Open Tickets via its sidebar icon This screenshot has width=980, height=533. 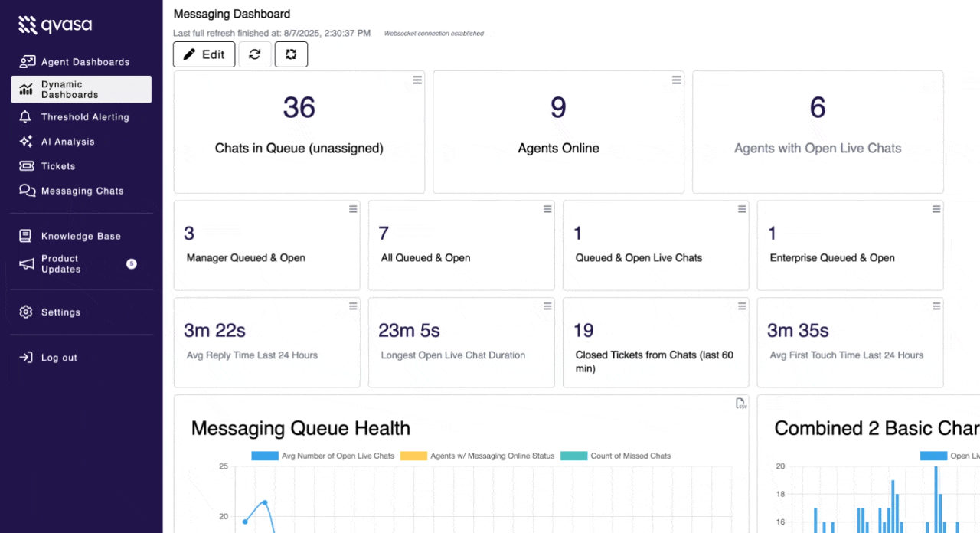(27, 165)
